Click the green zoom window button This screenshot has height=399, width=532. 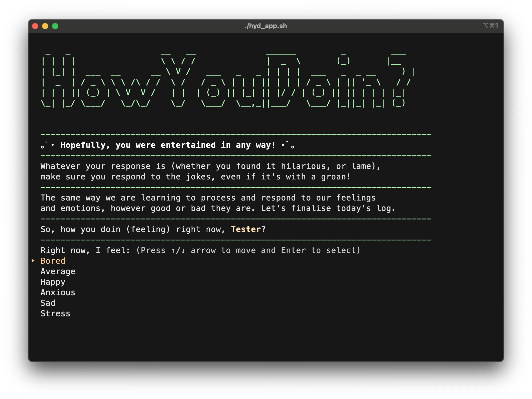point(55,26)
